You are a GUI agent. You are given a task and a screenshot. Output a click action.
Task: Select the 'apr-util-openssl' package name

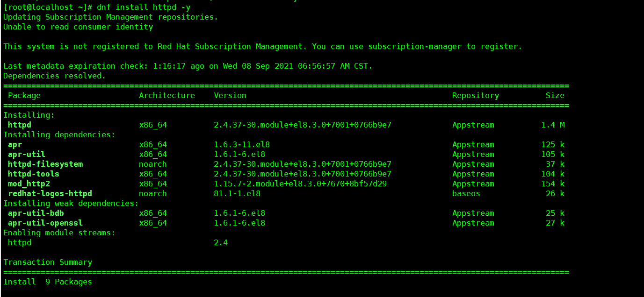tap(45, 223)
